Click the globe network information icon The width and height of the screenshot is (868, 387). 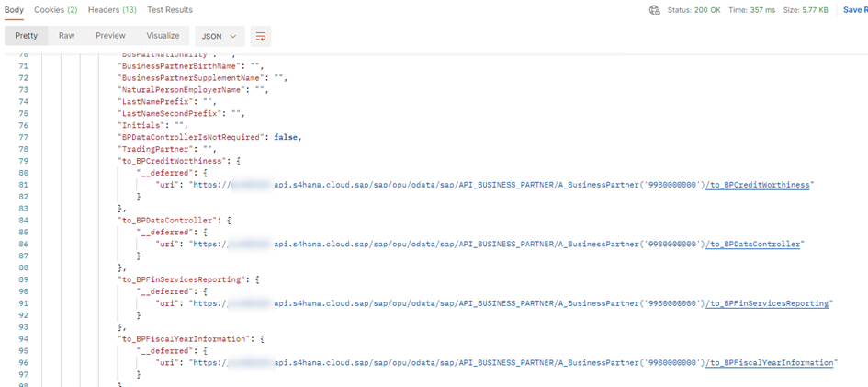click(655, 10)
